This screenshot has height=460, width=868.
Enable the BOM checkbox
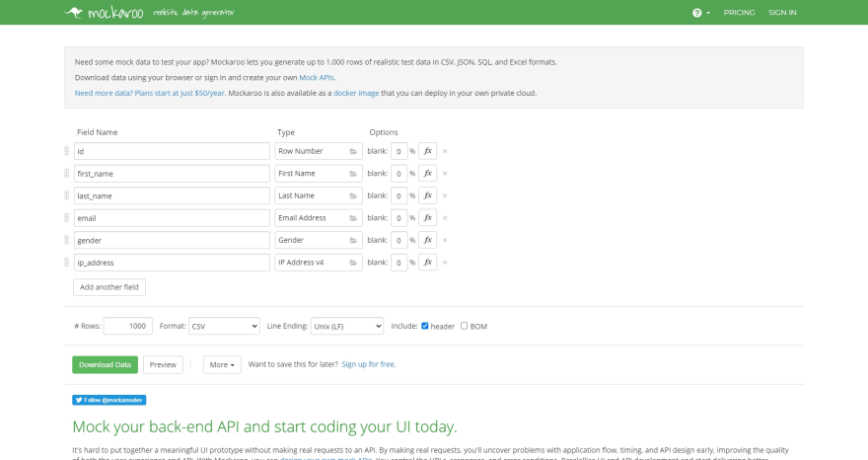pos(465,326)
